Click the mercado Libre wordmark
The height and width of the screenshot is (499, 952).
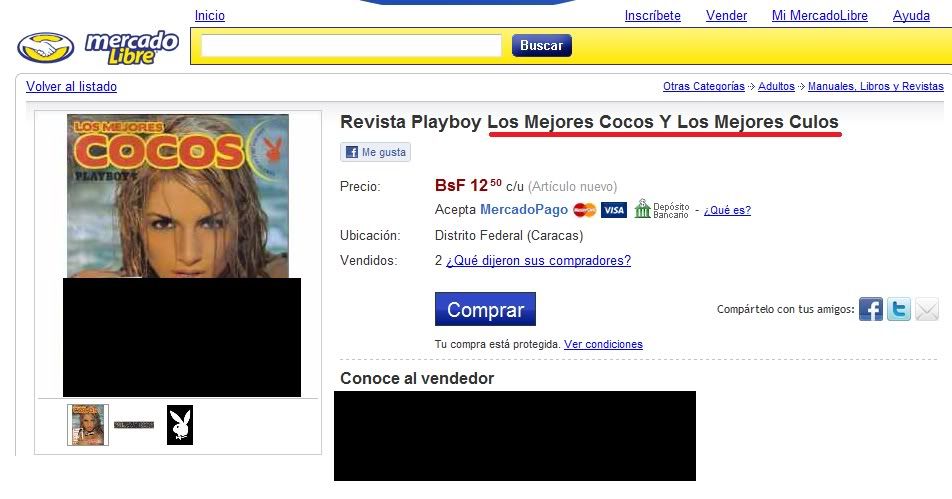pos(132,47)
